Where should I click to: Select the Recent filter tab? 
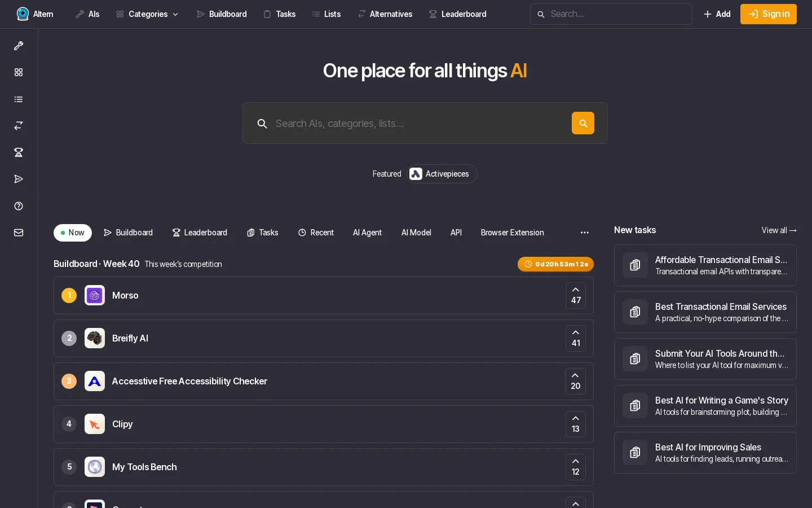[316, 233]
